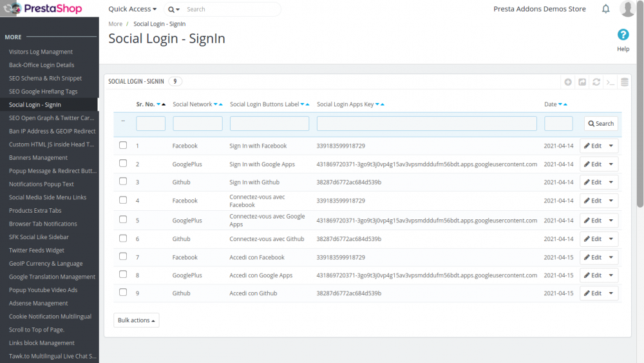The image size is (644, 363).
Task: Edit row 8 Accedi con Google Apps
Action: coord(592,275)
